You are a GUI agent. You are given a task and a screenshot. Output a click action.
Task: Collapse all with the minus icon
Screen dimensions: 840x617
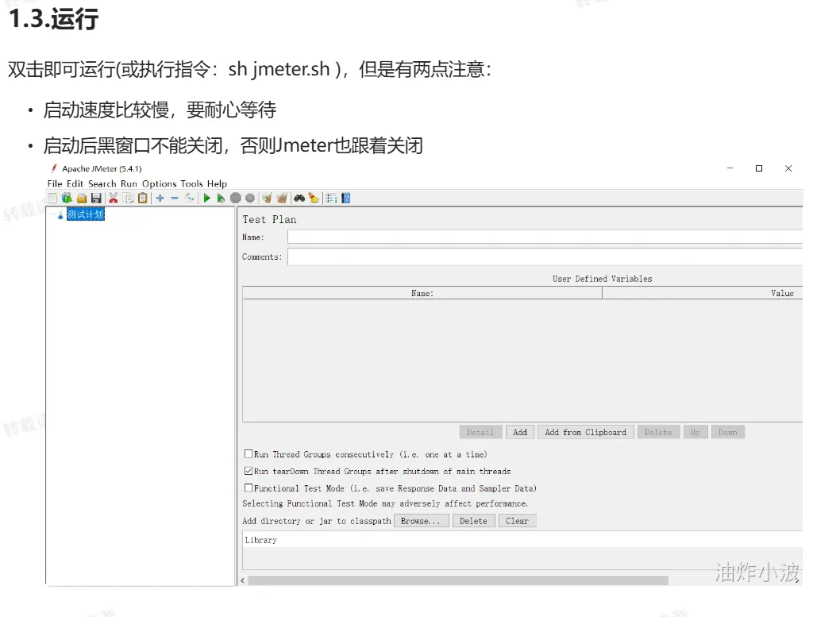pyautogui.click(x=174, y=199)
